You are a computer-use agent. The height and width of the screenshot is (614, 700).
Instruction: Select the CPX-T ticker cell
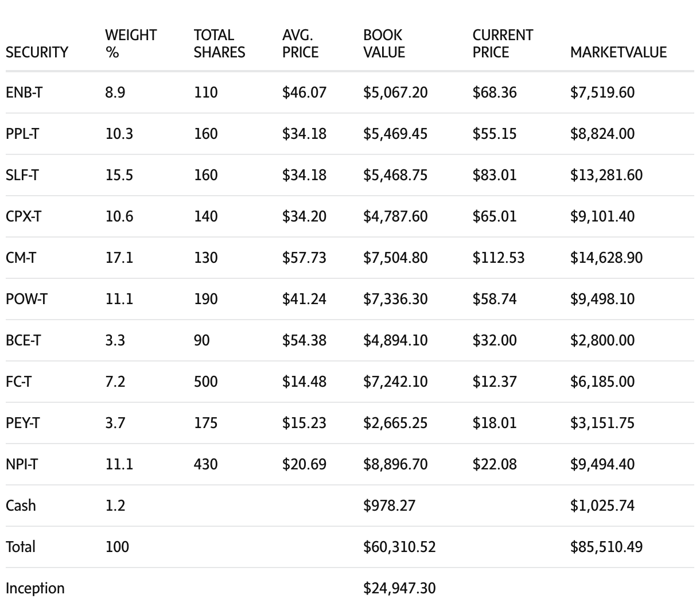[x=24, y=216]
